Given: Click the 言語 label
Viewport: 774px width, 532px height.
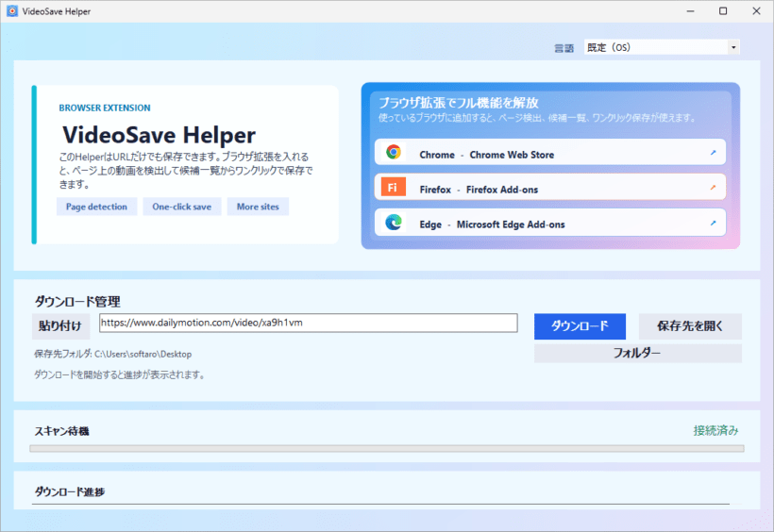Looking at the screenshot, I should pos(564,48).
